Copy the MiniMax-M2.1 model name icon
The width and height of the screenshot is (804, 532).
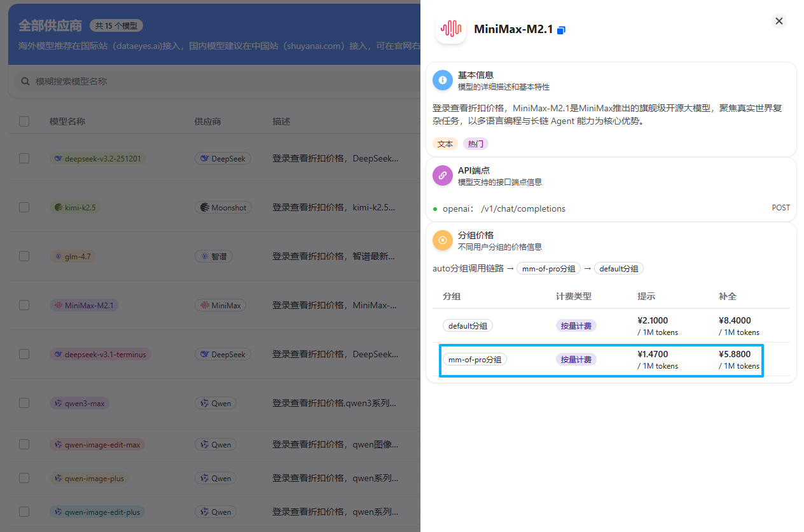tap(561, 31)
